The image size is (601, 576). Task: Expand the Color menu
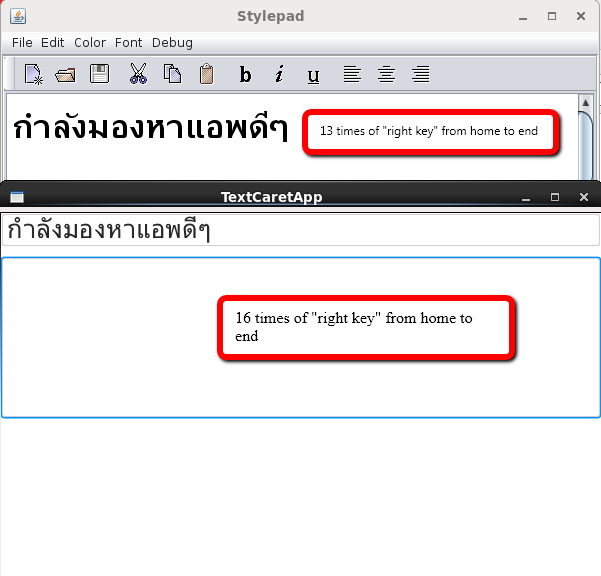pos(90,43)
